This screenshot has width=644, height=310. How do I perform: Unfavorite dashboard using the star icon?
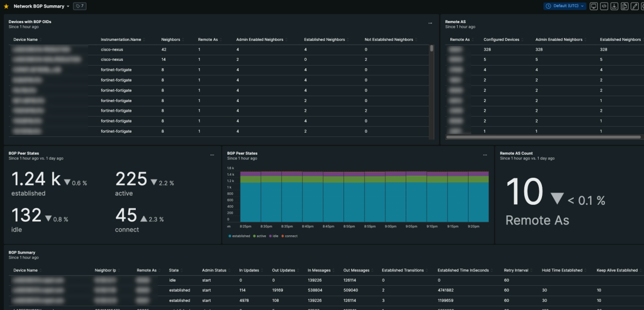(x=6, y=6)
